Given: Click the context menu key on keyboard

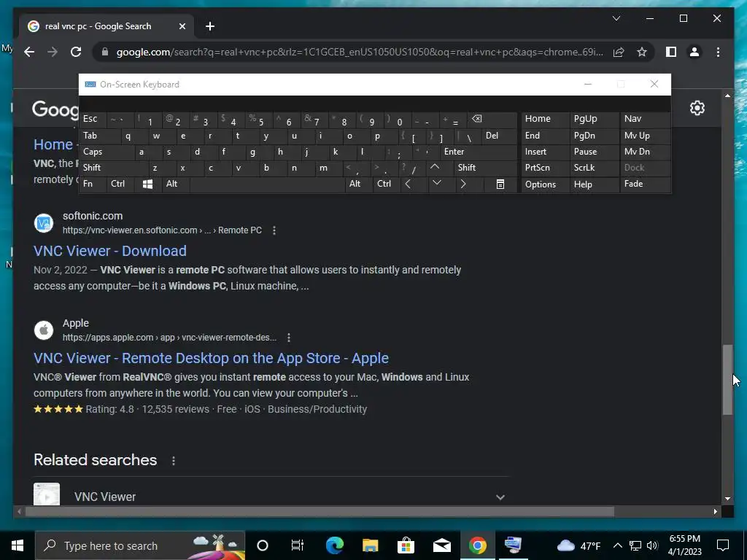Looking at the screenshot, I should tap(500, 184).
